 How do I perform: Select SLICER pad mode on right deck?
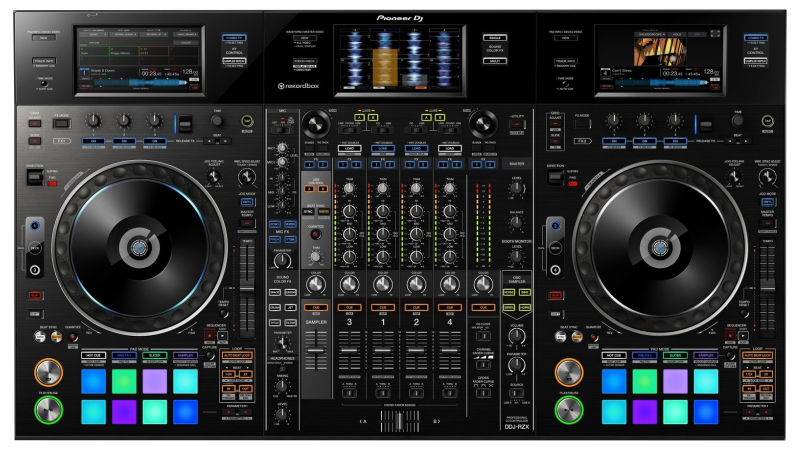(676, 356)
